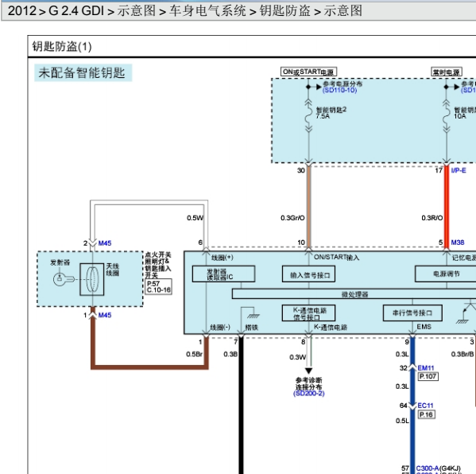
Task: Go to G 2.4 GDI breadcrumb
Action: pyautogui.click(x=76, y=11)
